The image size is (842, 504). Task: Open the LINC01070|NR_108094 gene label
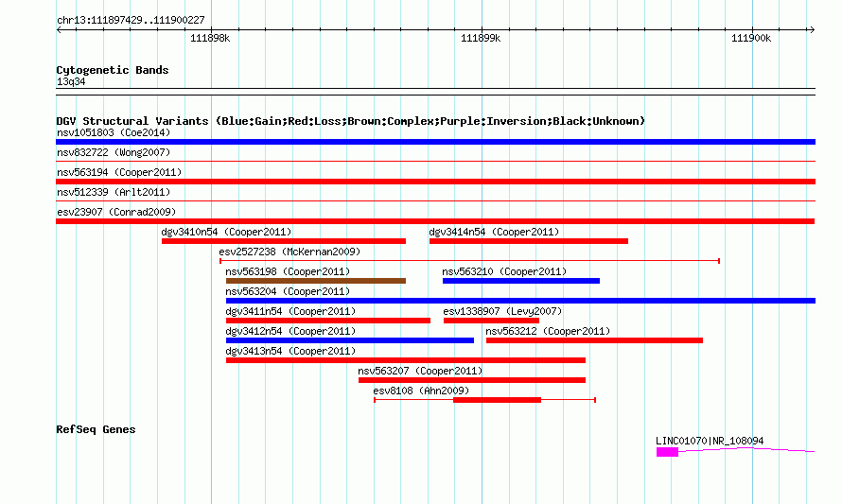click(710, 441)
